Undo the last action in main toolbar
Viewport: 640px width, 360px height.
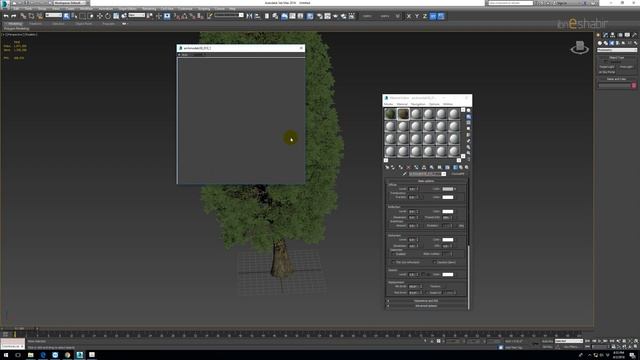pyautogui.click(x=6, y=16)
